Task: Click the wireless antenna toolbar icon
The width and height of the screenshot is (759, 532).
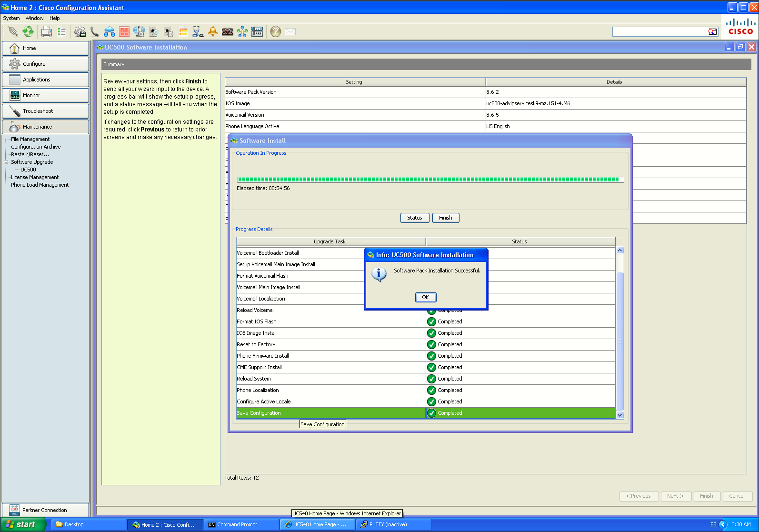Action: coord(139,31)
